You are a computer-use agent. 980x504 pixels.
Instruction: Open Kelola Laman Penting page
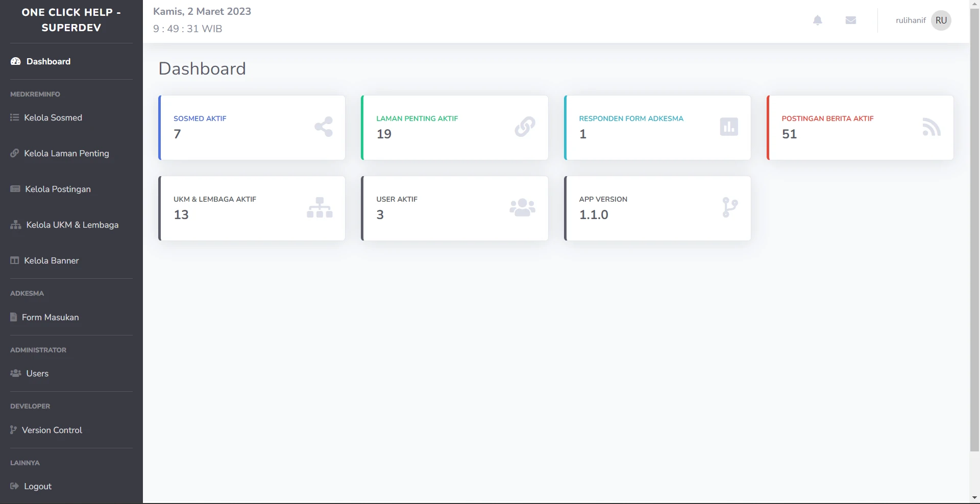66,153
